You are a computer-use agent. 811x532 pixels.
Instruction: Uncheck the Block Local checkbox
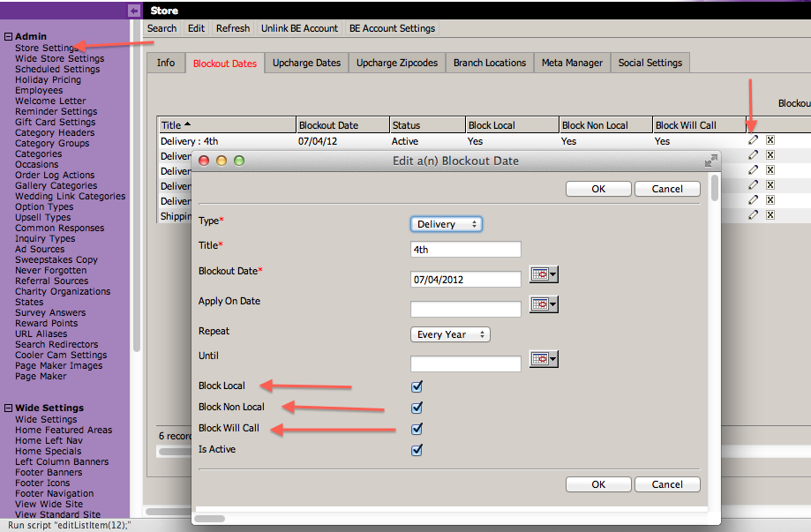tap(417, 386)
